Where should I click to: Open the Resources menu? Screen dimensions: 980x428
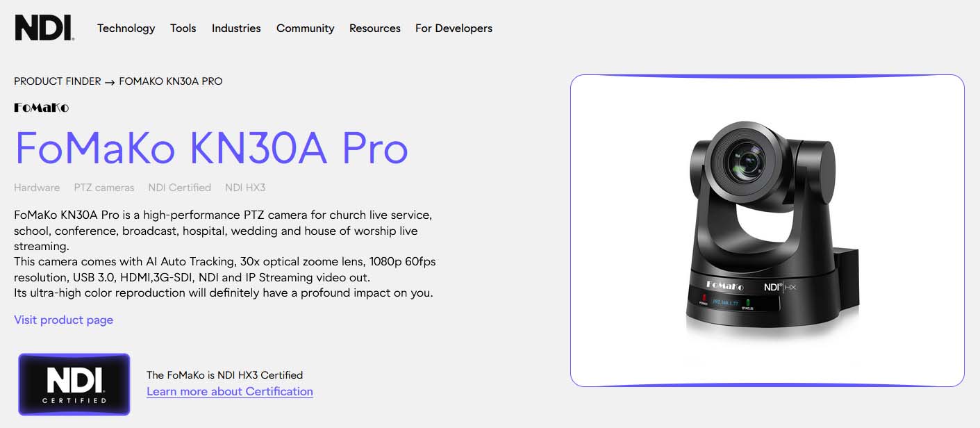click(x=375, y=28)
